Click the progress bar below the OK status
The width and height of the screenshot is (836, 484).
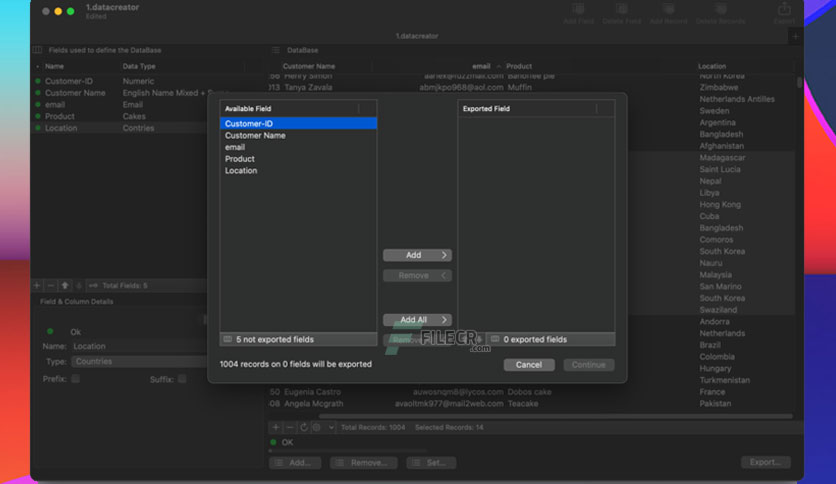coord(349,451)
